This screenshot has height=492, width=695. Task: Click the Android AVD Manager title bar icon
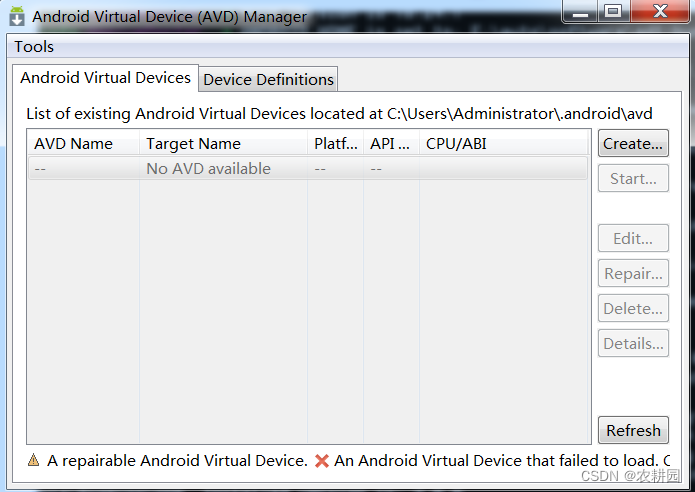click(x=17, y=16)
